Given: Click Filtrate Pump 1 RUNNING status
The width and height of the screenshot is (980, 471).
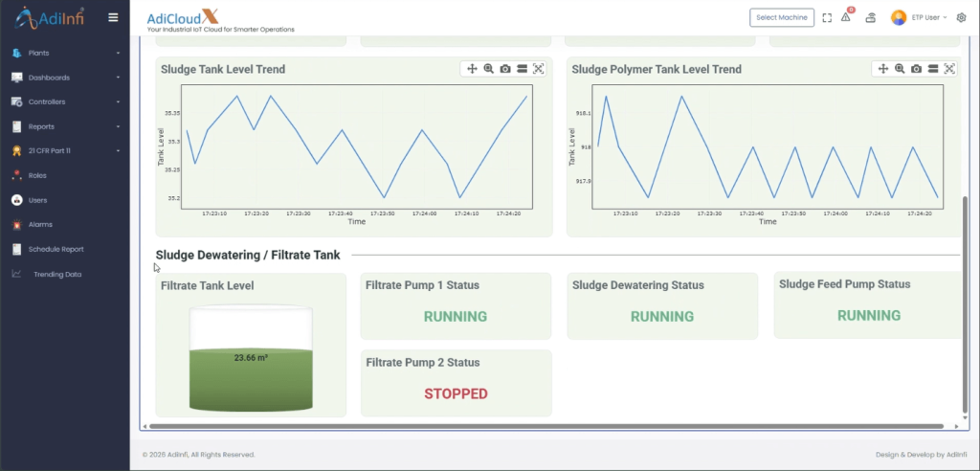Looking at the screenshot, I should [456, 317].
